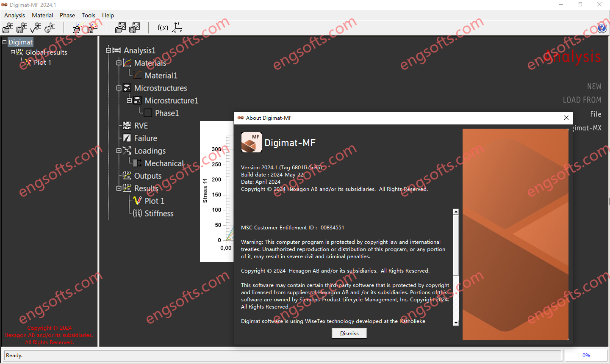Click the Phase1 square icon

click(x=148, y=113)
